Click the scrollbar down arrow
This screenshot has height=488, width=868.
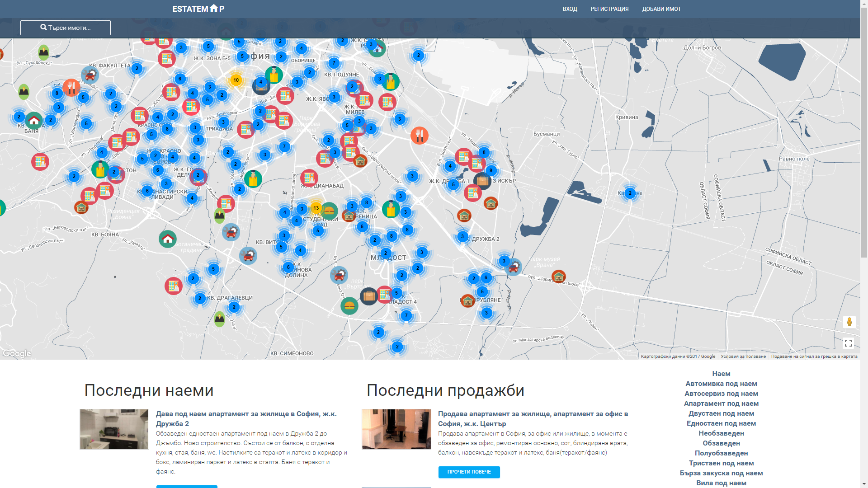click(864, 484)
